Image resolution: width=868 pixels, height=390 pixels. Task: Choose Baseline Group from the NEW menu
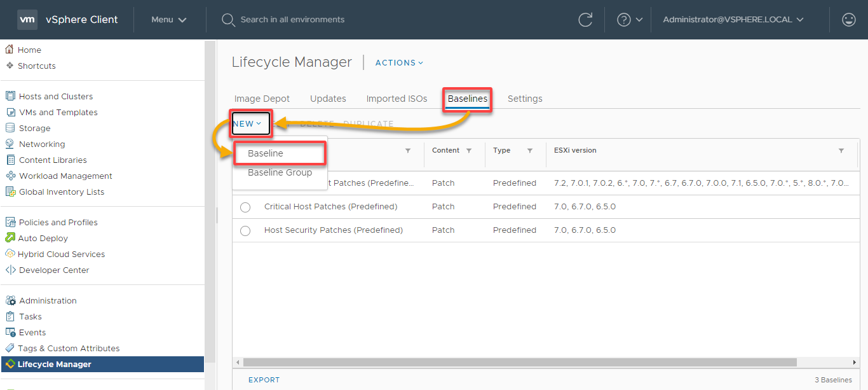[x=280, y=172]
